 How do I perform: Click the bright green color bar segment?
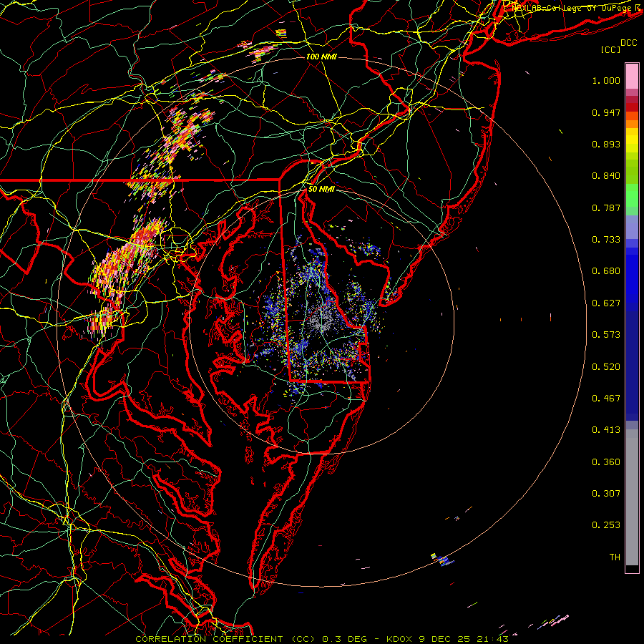tap(632, 195)
